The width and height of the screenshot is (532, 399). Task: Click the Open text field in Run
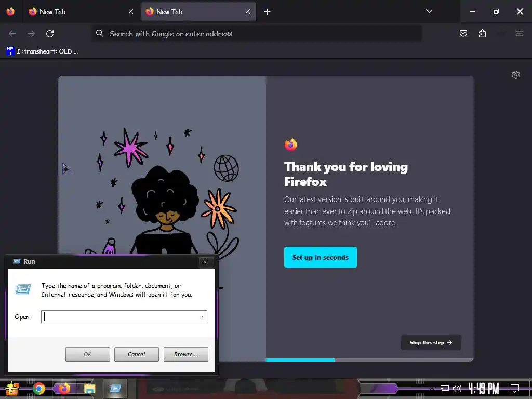(120, 316)
